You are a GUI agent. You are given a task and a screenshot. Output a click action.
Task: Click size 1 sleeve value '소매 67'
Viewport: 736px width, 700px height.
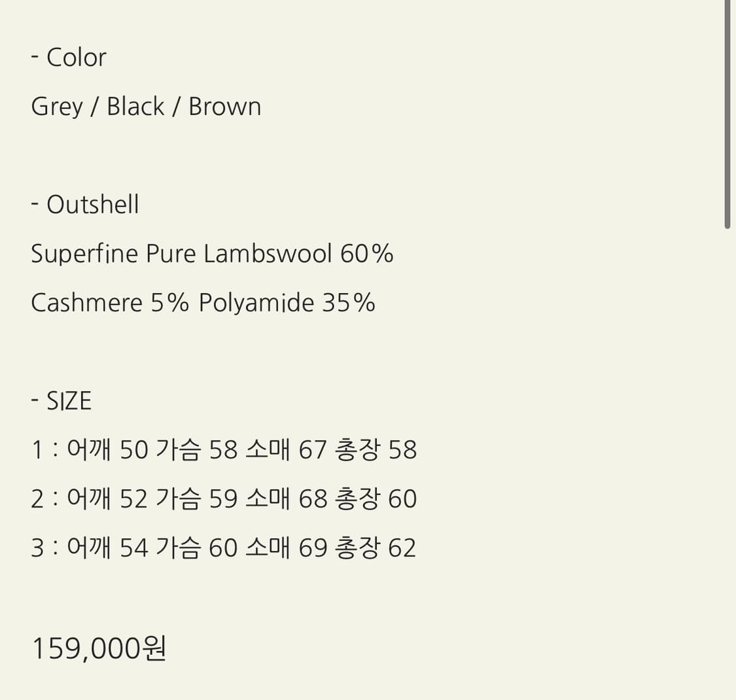285,449
